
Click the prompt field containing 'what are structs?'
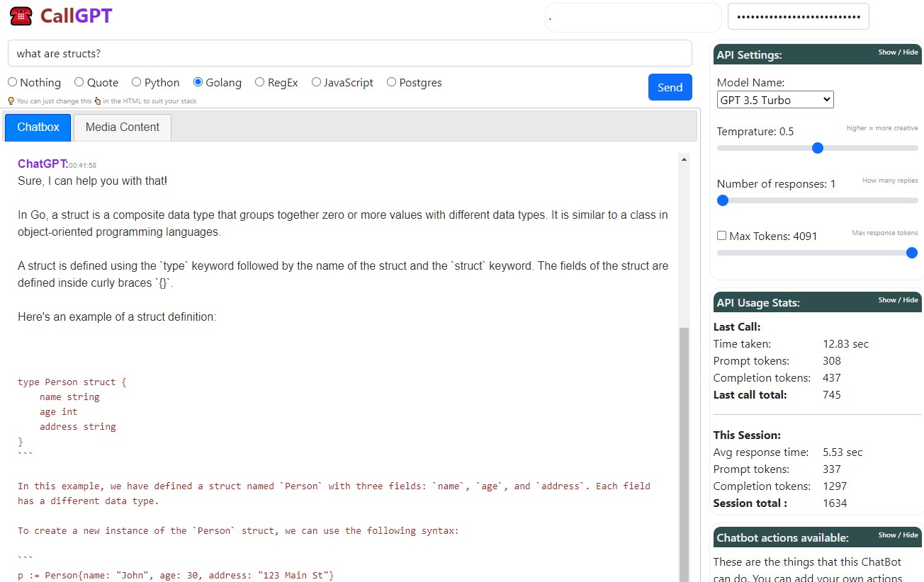(x=349, y=53)
